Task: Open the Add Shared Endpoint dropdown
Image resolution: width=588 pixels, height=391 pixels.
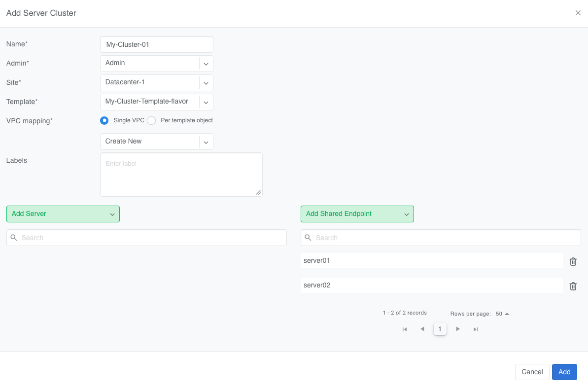Action: tap(357, 214)
